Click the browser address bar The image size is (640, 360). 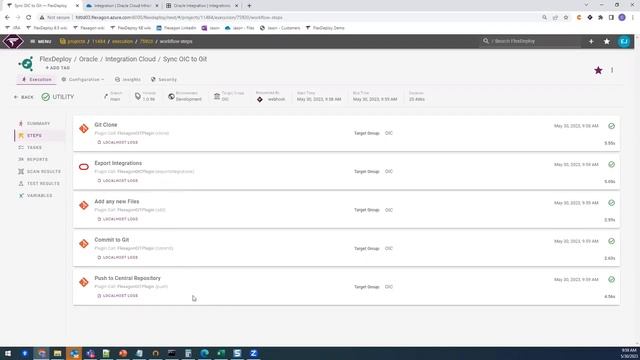pos(286,18)
